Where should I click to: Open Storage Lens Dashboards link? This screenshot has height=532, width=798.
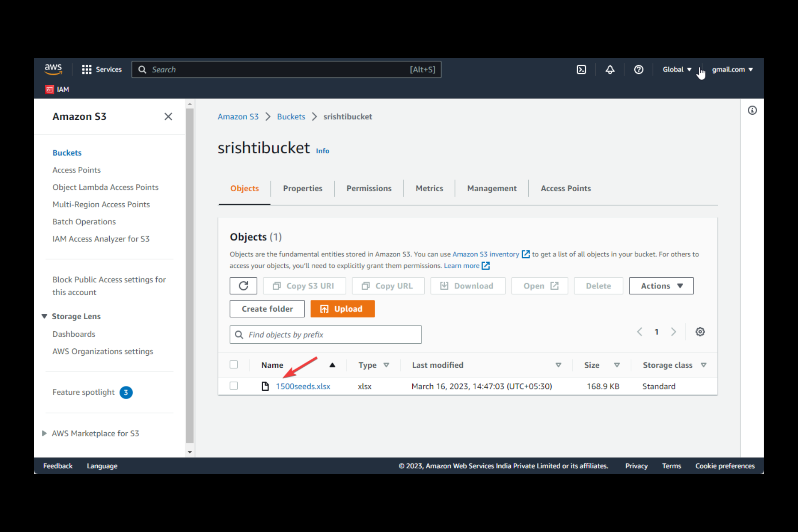(74, 334)
